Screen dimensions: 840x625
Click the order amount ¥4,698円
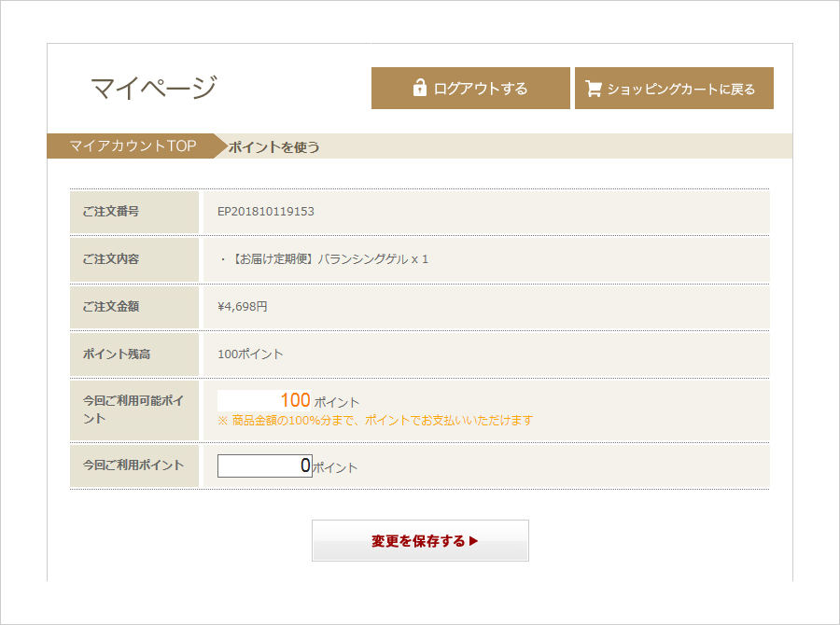tap(242, 306)
